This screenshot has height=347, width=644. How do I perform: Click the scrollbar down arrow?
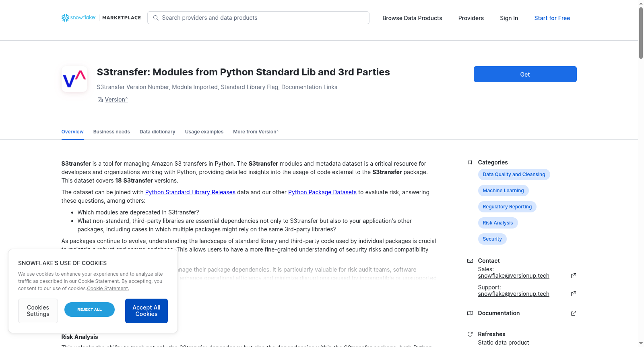(x=641, y=343)
